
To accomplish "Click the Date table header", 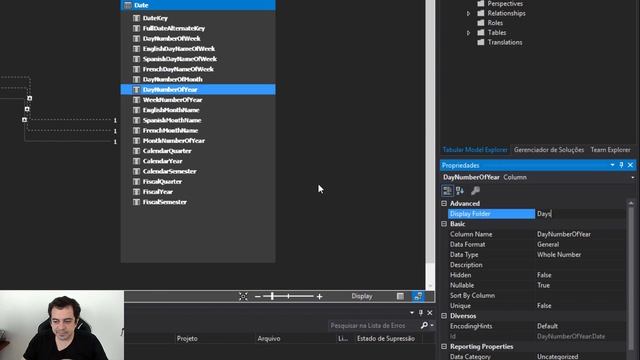I will click(x=198, y=5).
